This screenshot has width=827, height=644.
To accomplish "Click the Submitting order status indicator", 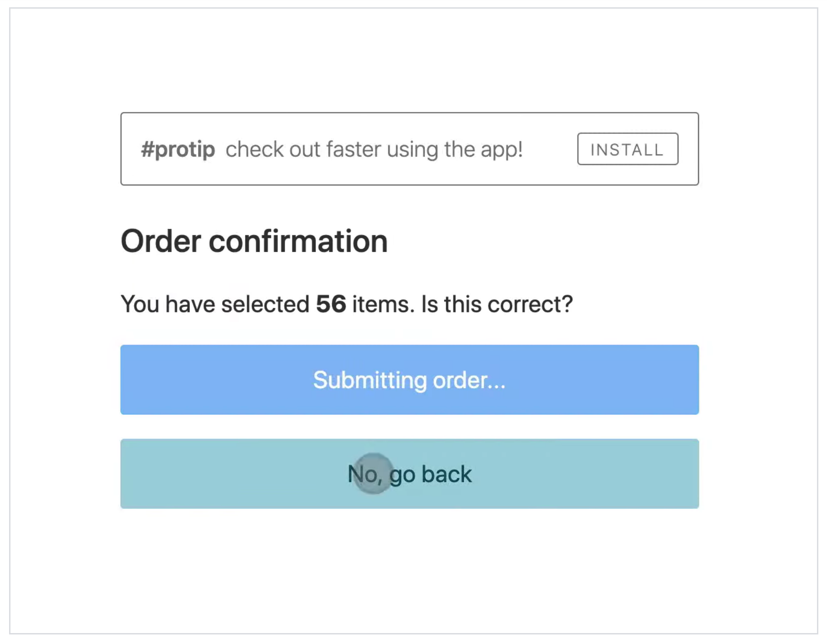I will point(409,379).
